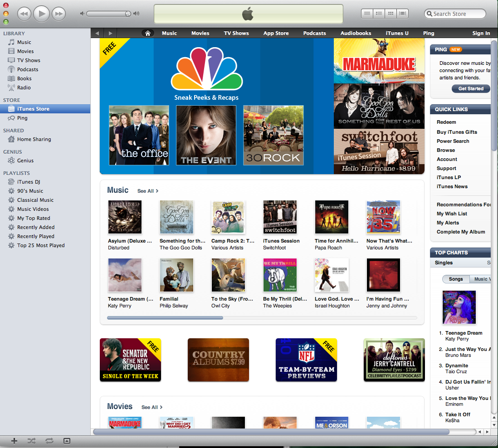
Task: Click the Play button
Action: pos(42,14)
